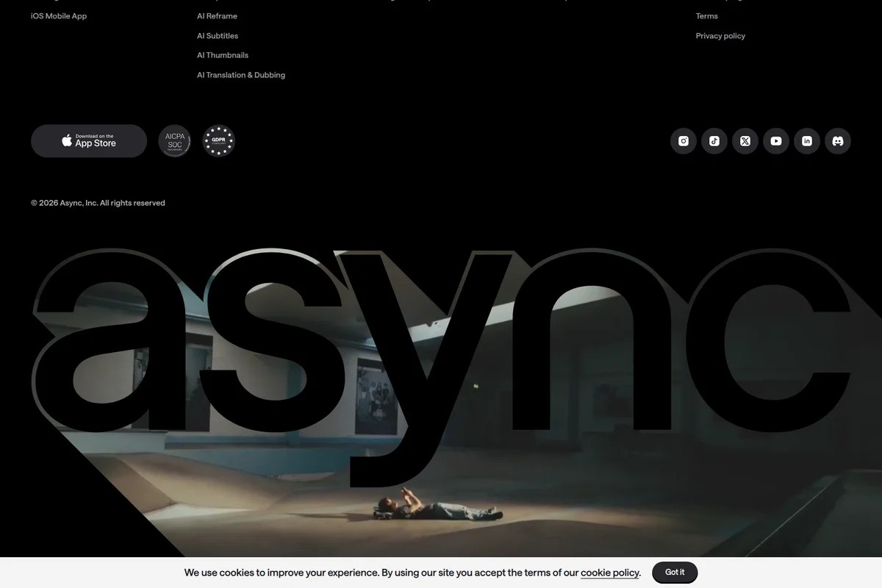Click the Download on the App Store badge
Screen dimensions: 882x588
click(89, 140)
